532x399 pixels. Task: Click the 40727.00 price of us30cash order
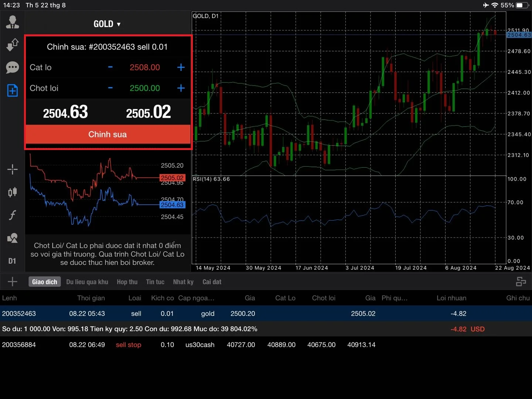(241, 345)
